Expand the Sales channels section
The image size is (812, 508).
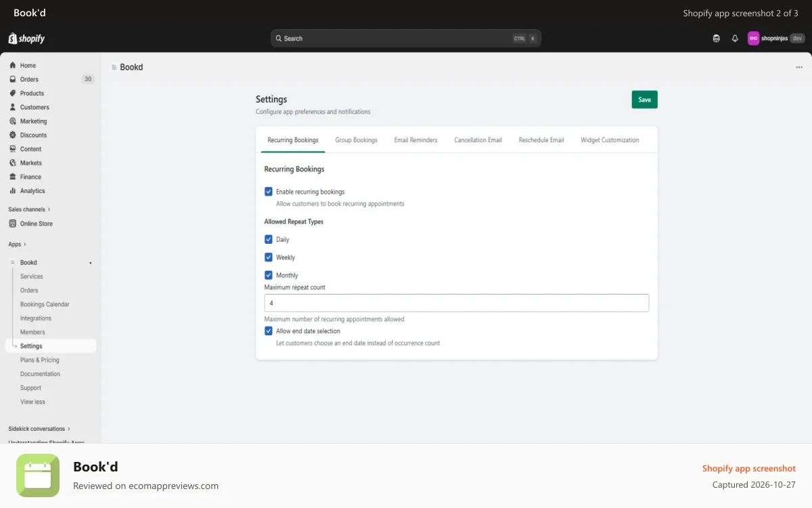pos(29,209)
